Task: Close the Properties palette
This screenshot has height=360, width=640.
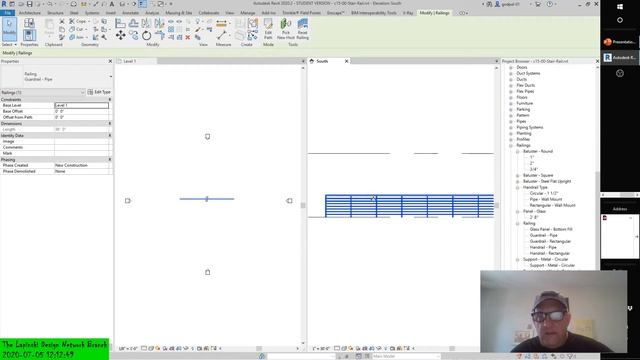Action: click(110, 61)
